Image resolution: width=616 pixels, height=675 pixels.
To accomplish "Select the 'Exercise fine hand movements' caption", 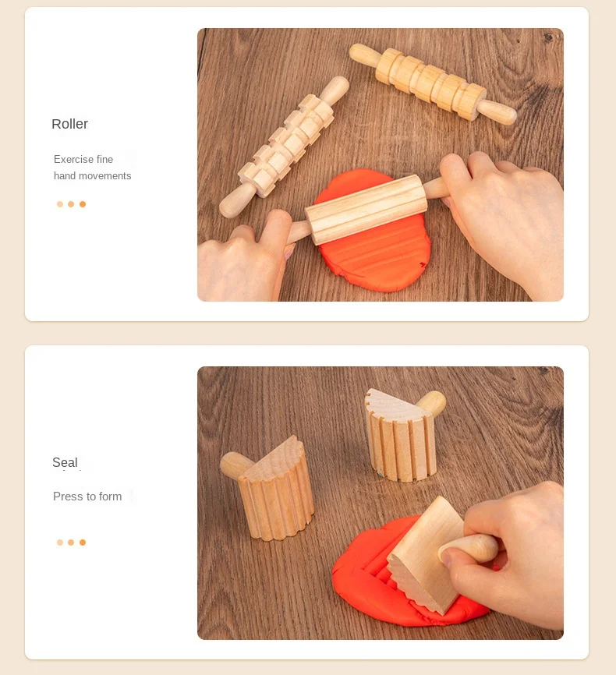I will pos(92,168).
